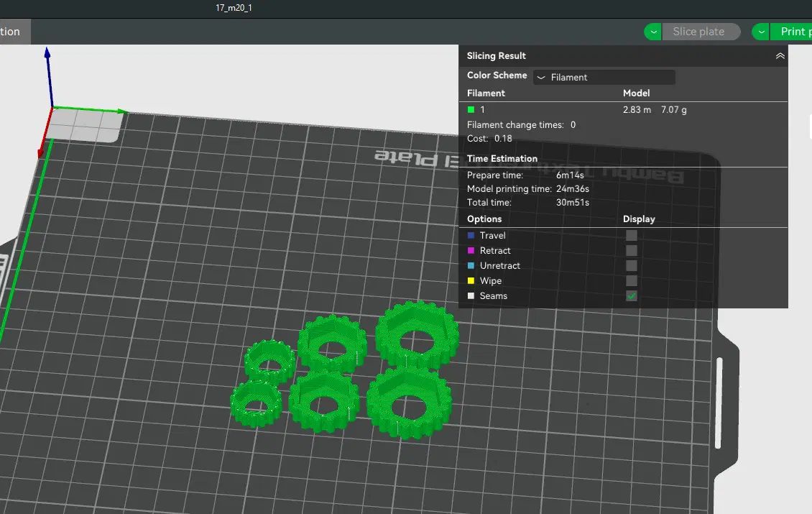Click the Prepare time '6m14s' value

(570, 175)
